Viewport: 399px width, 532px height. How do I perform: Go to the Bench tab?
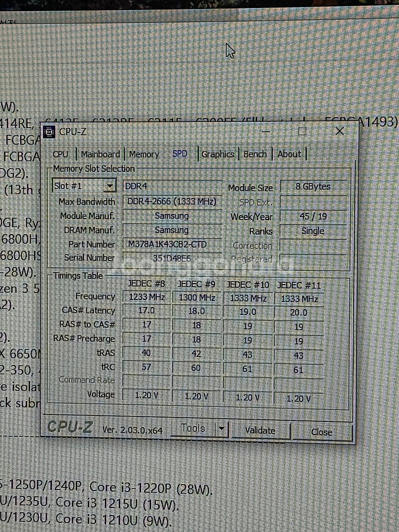255,154
